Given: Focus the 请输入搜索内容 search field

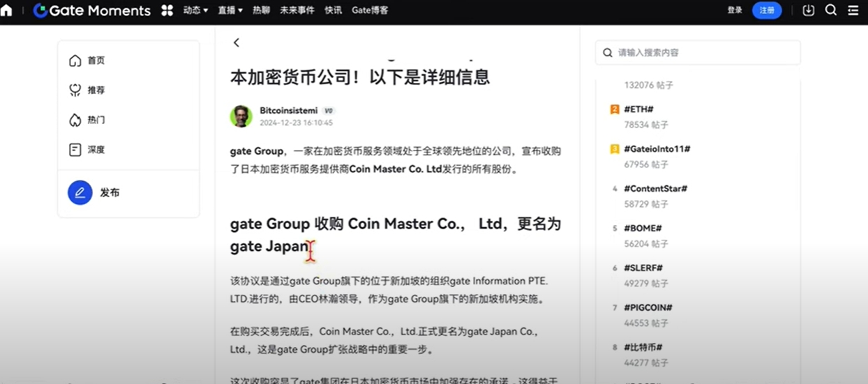Looking at the screenshot, I should point(698,52).
